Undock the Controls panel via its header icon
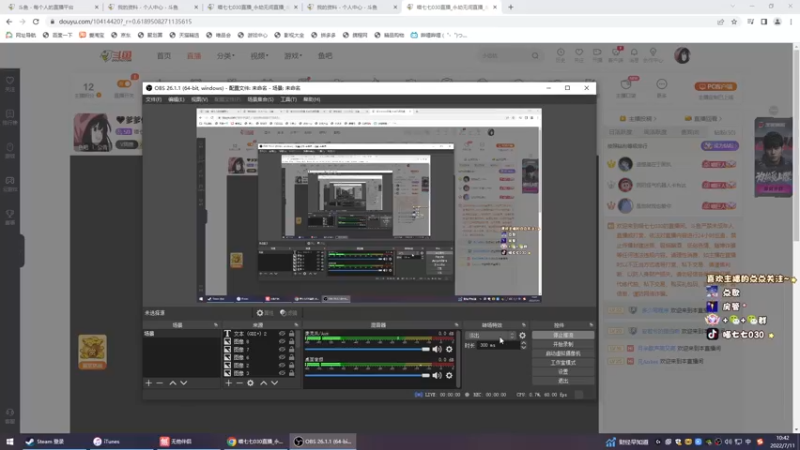Viewport: 800px width, 450px height. point(591,325)
